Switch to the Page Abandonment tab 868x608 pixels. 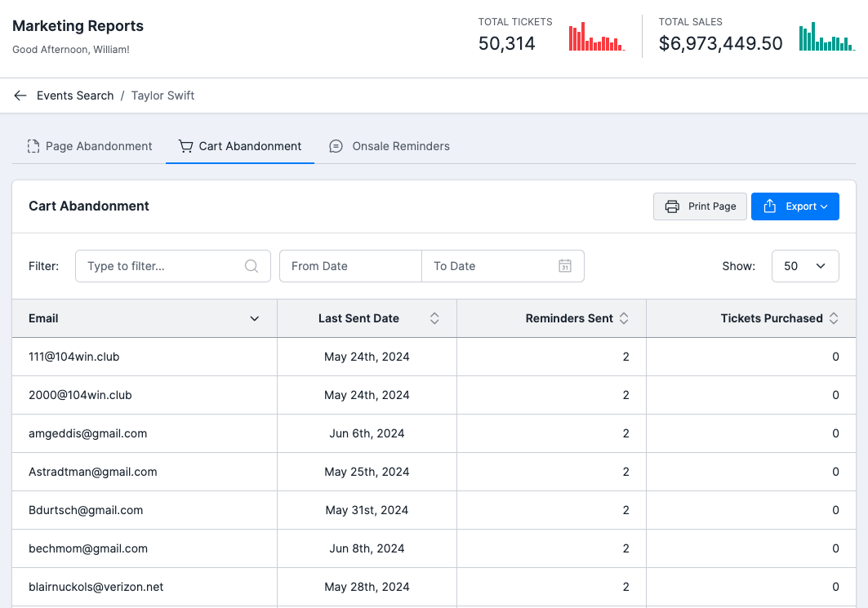click(90, 146)
